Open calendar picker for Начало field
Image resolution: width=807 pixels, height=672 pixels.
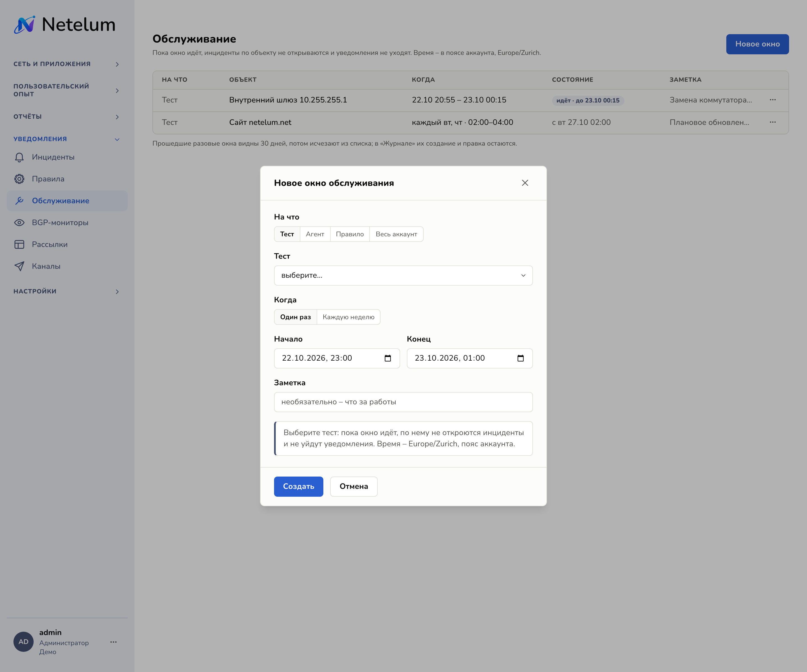coord(388,358)
